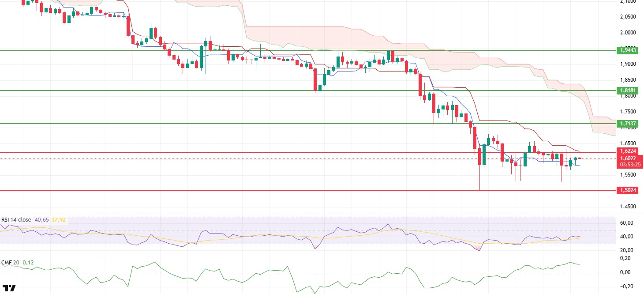644x294 pixels.
Task: Click the TradingView logo
Action: tap(9, 288)
